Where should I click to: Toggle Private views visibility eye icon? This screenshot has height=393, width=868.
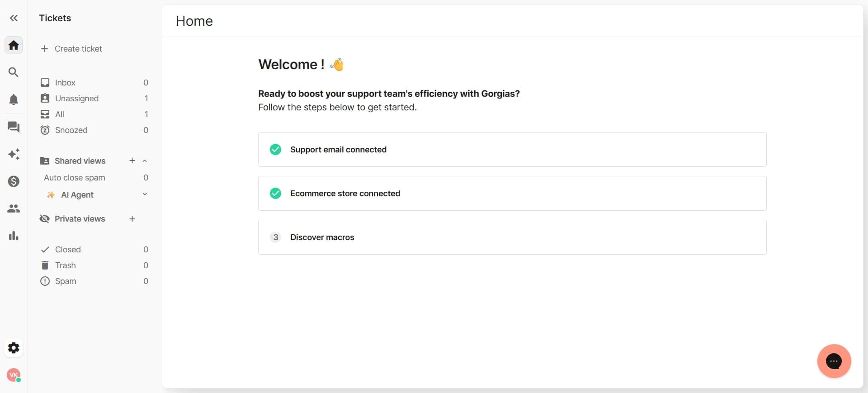45,219
